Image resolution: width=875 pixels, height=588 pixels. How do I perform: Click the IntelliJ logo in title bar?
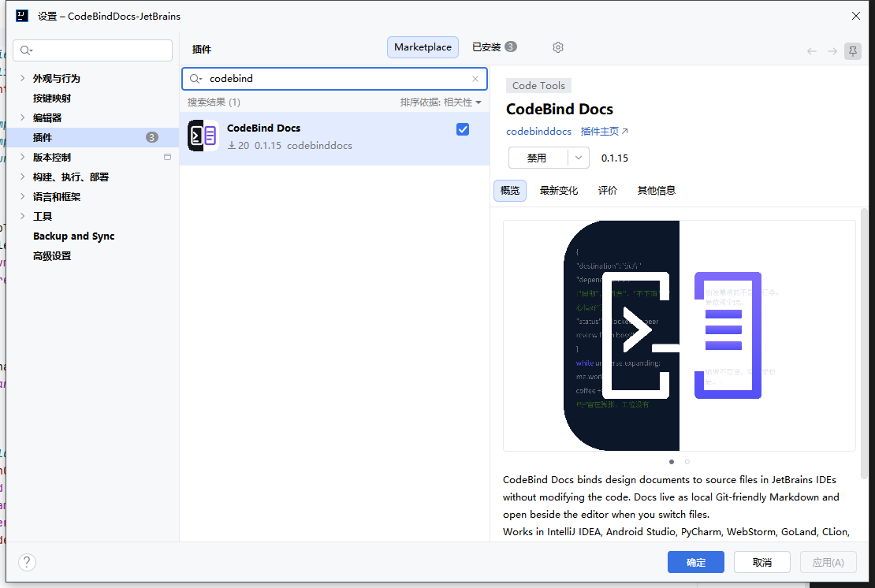22,16
